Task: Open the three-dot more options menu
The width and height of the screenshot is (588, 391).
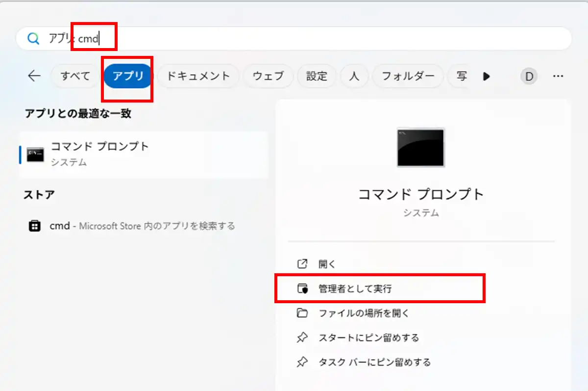Action: coord(558,76)
